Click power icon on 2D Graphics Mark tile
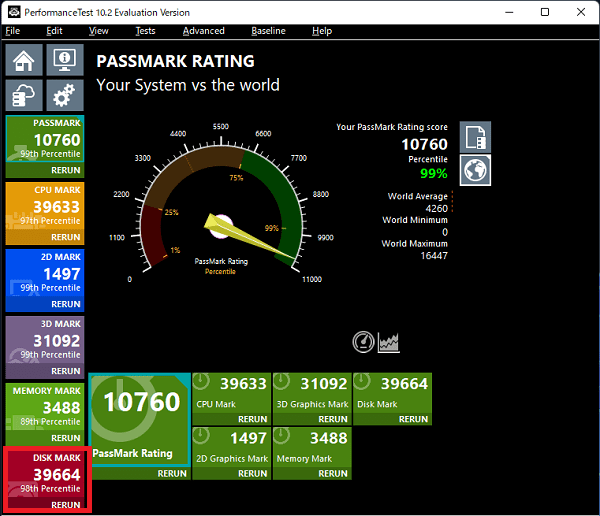This screenshot has width=600, height=516. [x=201, y=436]
